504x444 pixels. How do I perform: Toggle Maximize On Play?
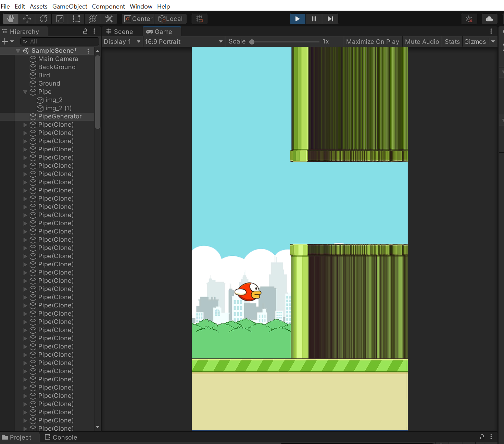click(x=372, y=41)
